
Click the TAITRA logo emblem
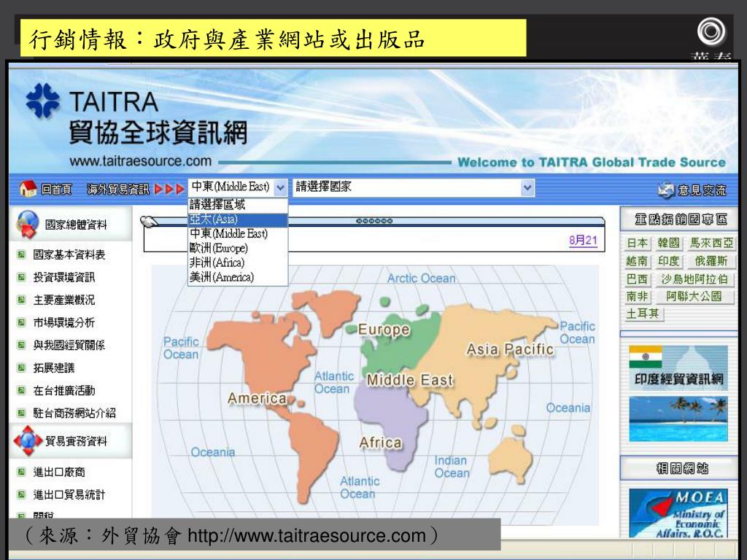[43, 101]
